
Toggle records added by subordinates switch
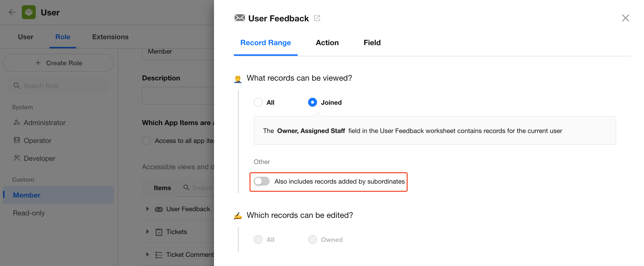261,181
